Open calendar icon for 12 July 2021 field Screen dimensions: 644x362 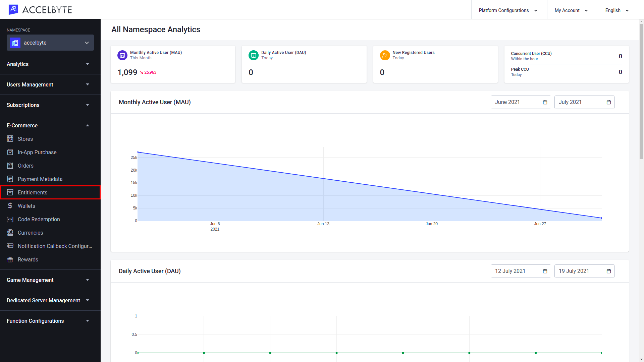click(x=545, y=271)
